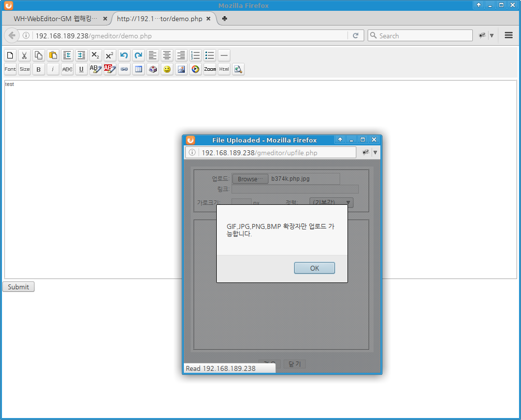The width and height of the screenshot is (521, 420).
Task: Align text right
Action: click(181, 55)
